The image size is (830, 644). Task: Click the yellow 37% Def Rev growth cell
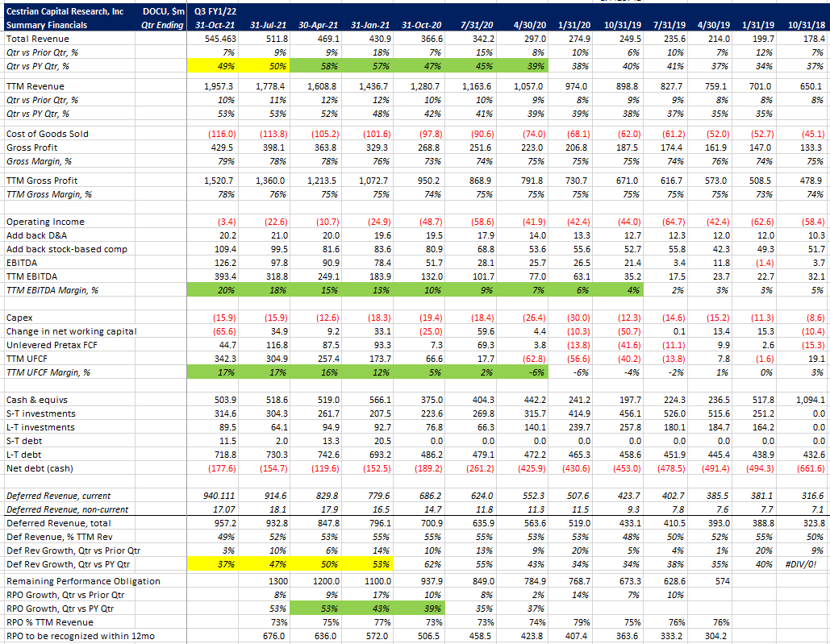click(212, 565)
